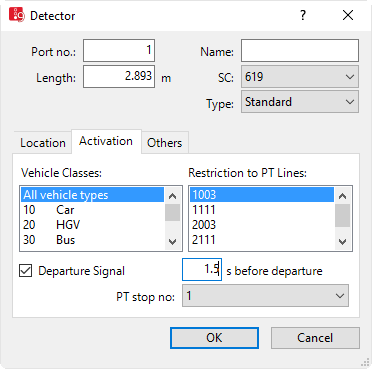The height and width of the screenshot is (369, 372).
Task: Close the Detector dialog window
Action: pyautogui.click(x=348, y=15)
